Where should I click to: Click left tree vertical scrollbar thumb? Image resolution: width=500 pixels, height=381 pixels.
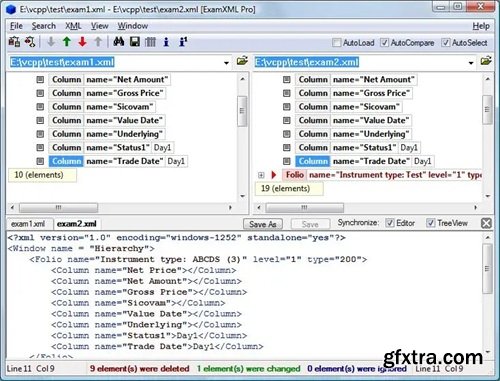click(x=242, y=111)
